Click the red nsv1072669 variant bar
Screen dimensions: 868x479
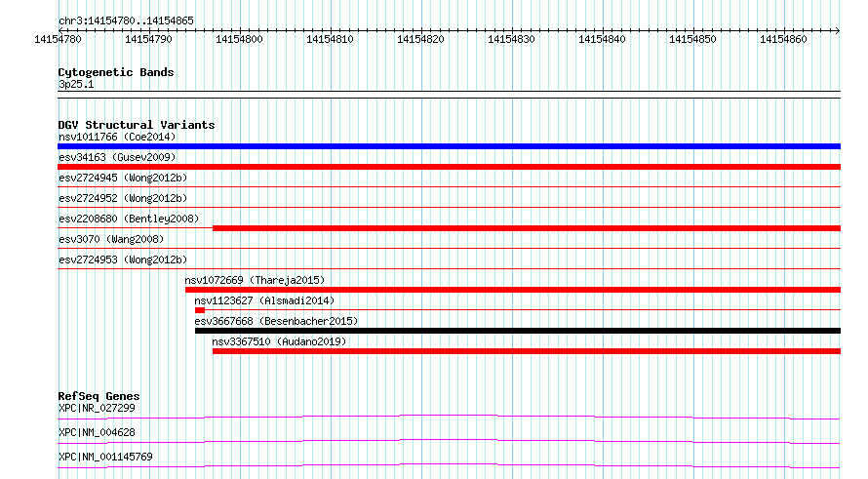[513, 290]
